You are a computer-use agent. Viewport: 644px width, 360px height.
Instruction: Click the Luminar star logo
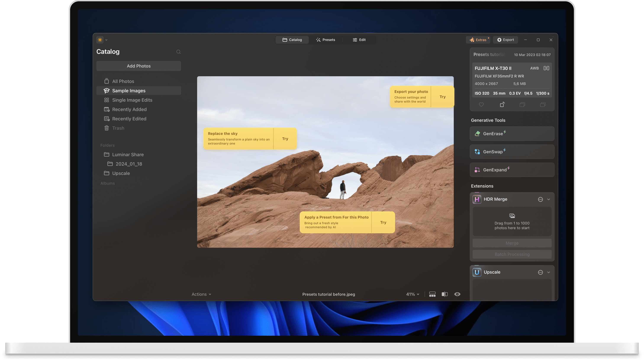point(100,39)
